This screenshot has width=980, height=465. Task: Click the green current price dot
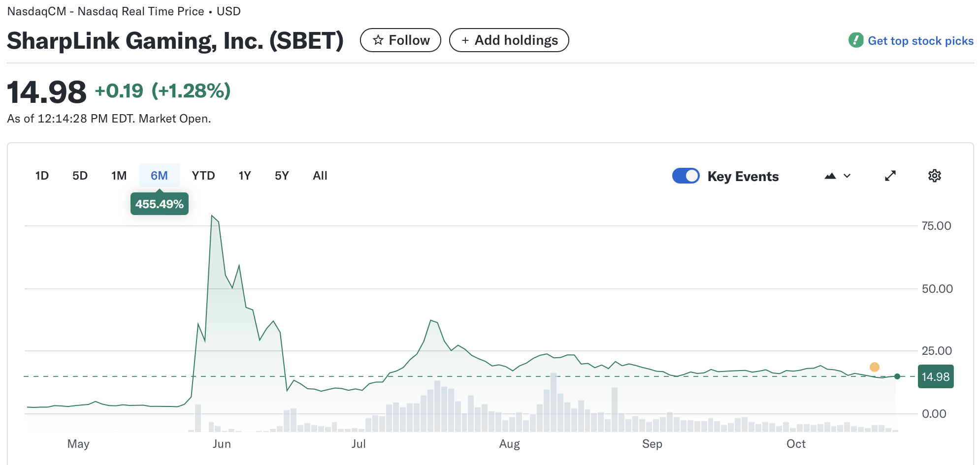(x=897, y=376)
